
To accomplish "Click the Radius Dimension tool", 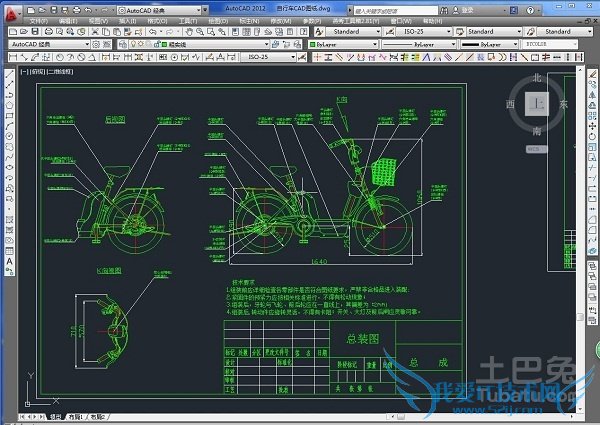I will pyautogui.click(x=60, y=57).
